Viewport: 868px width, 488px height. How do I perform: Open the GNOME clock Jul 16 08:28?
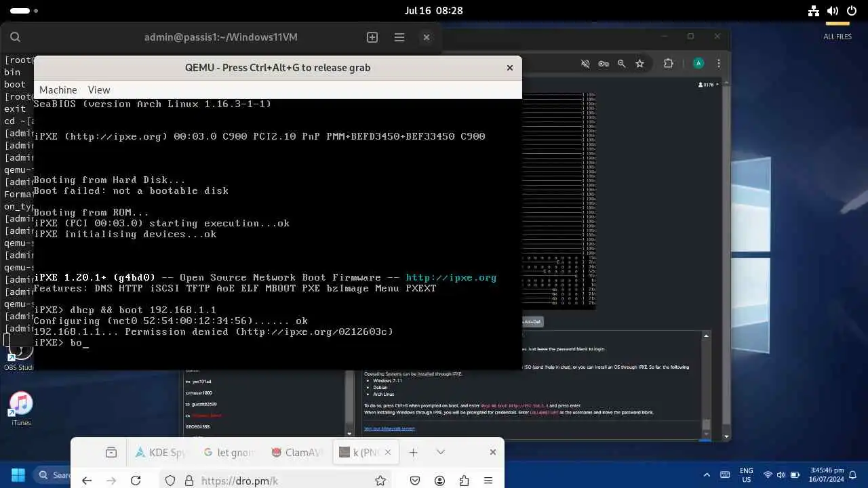(433, 11)
